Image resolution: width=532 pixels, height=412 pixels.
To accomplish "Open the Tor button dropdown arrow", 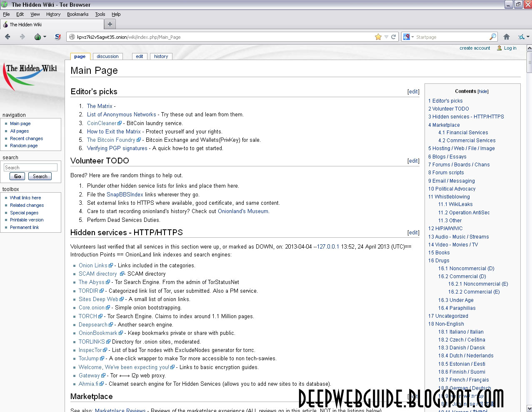I will tap(45, 37).
